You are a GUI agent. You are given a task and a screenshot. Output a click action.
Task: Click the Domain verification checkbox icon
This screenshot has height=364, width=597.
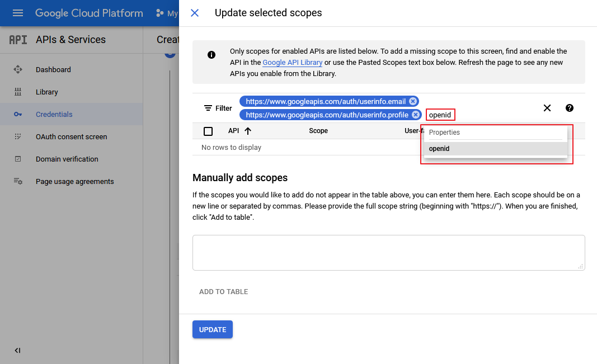[x=18, y=159]
